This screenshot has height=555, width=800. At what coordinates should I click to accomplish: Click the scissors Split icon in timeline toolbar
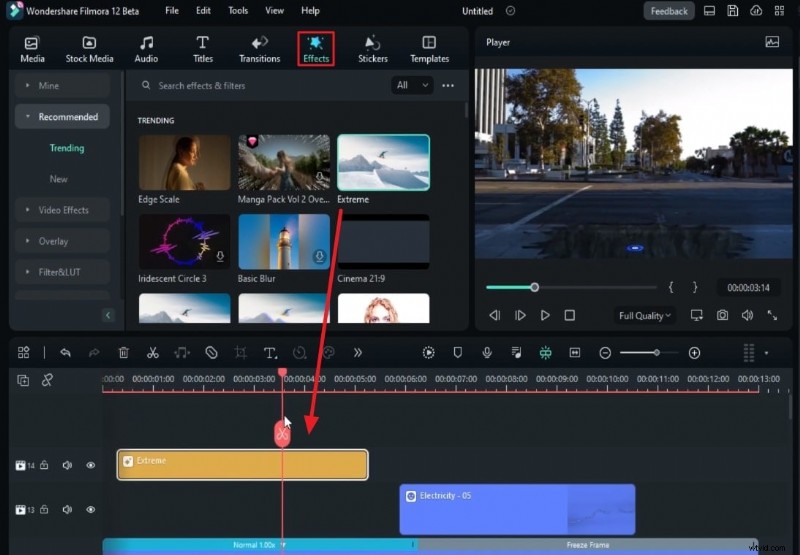[152, 353]
